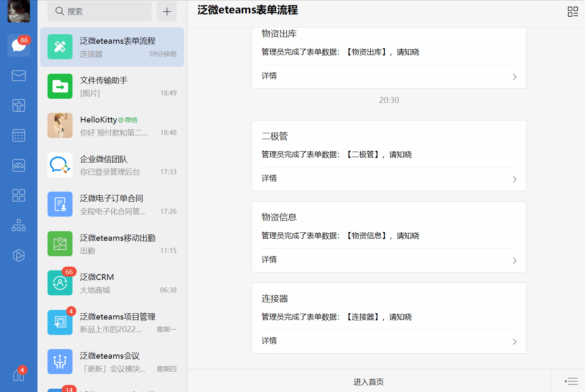
Task: Open 泛微CRM conversation name
Action: (97, 277)
